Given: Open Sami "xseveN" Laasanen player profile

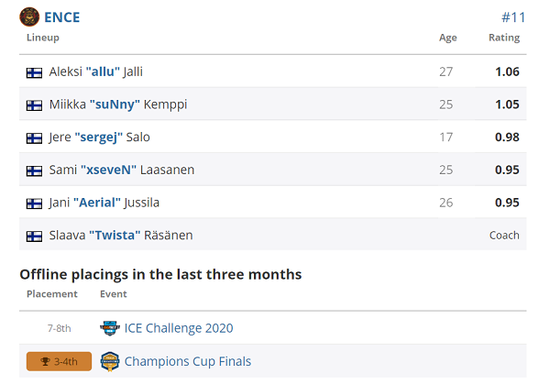Looking at the screenshot, I should click(121, 170).
